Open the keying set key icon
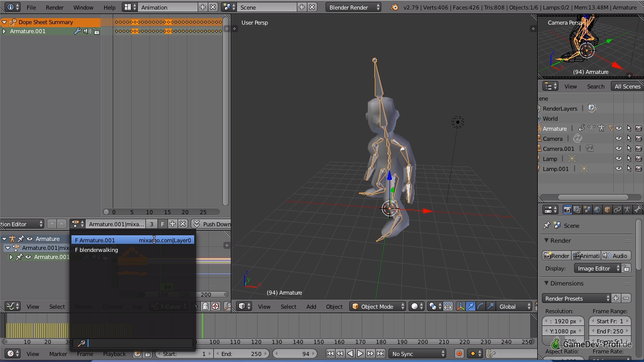This screenshot has height=362, width=644. point(493,353)
